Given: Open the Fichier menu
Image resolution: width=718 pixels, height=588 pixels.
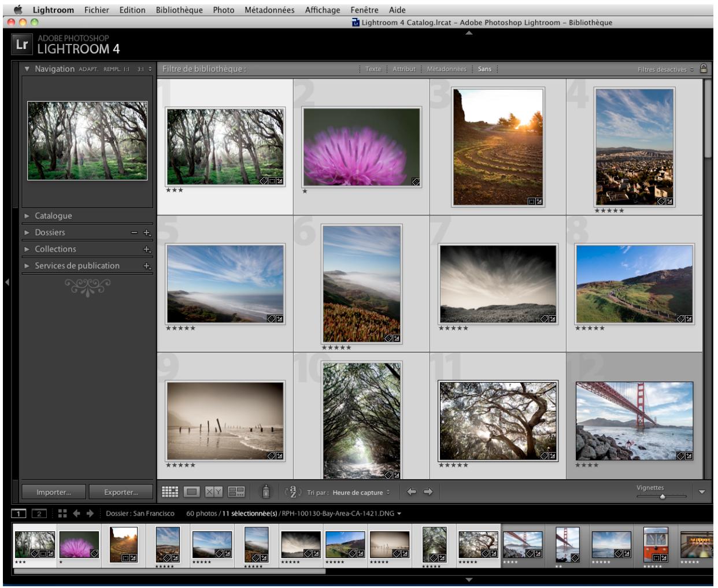Looking at the screenshot, I should click(97, 10).
